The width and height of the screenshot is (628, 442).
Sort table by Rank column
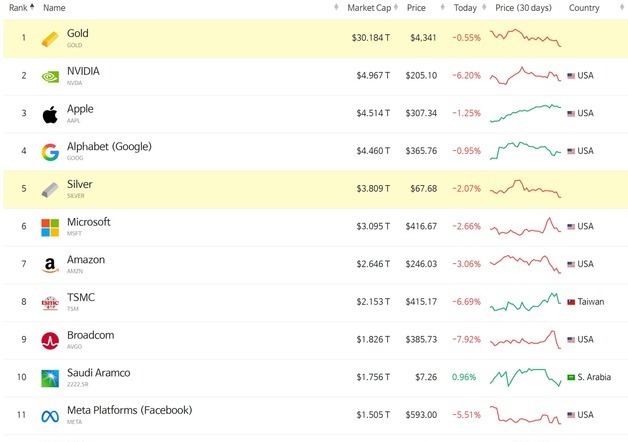[22, 8]
